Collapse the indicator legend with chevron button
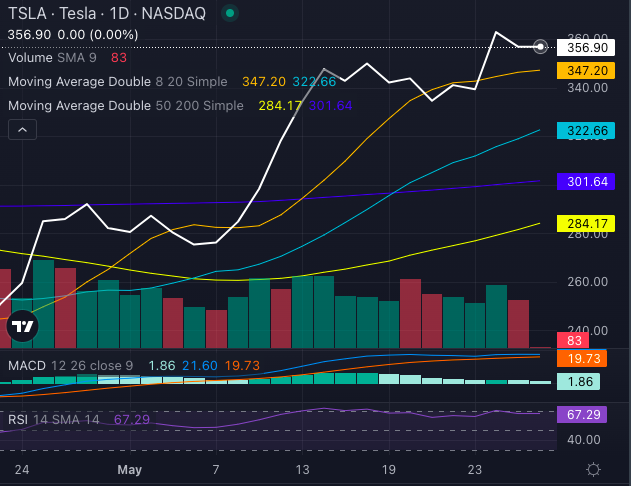 (23, 130)
